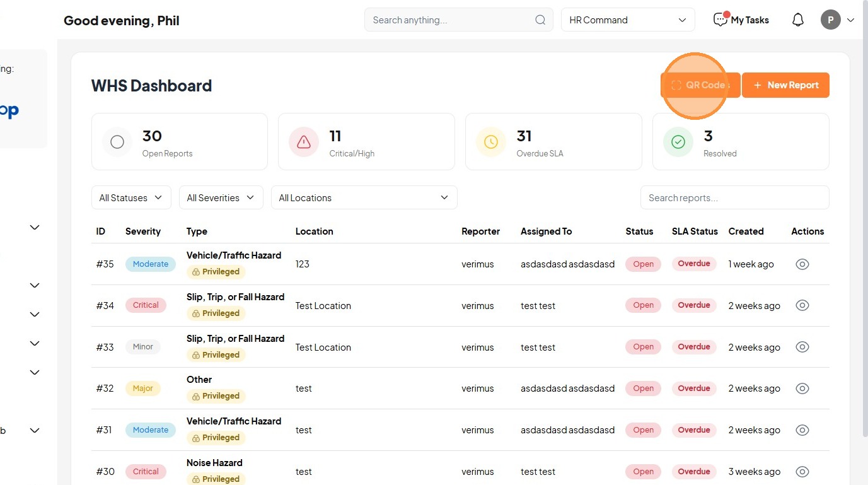
Task: Click the Overdue SLA clock icon
Action: coord(491,142)
